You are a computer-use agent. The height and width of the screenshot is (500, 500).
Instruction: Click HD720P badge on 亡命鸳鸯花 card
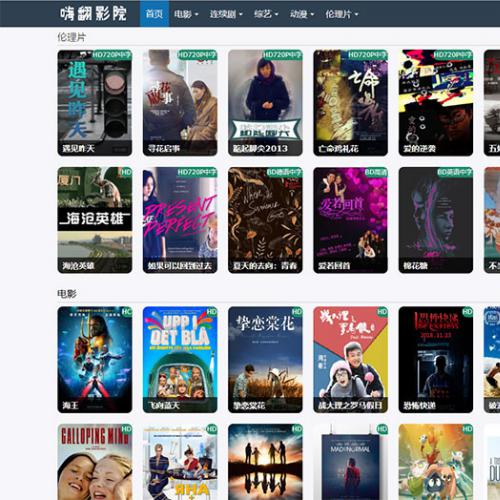coord(368,55)
